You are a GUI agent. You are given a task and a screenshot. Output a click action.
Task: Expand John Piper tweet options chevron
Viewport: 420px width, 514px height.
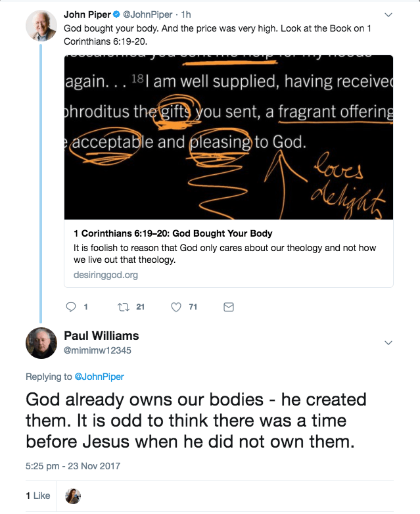click(x=388, y=14)
